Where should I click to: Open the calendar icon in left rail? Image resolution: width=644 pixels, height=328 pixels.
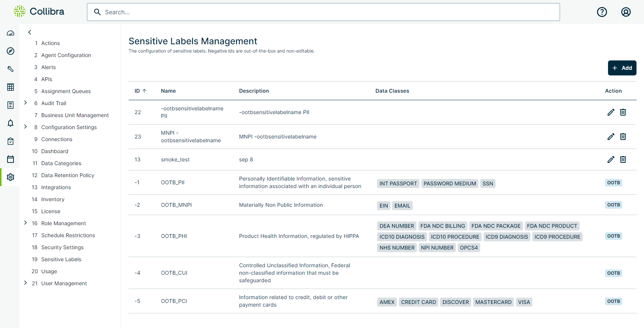[x=10, y=159]
